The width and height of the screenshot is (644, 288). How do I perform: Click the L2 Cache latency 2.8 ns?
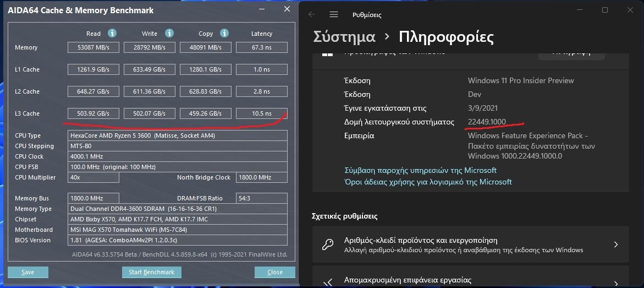pyautogui.click(x=262, y=91)
